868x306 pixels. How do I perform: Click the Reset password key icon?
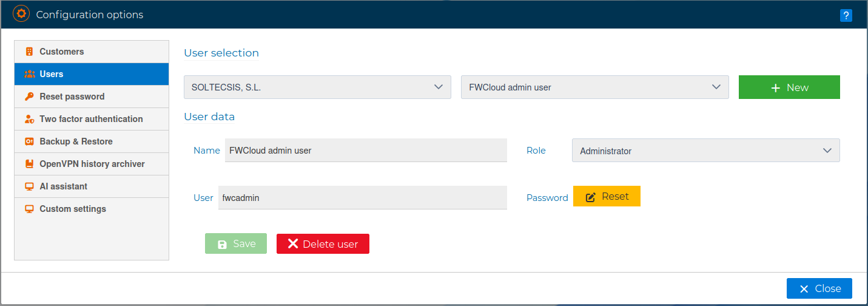29,97
